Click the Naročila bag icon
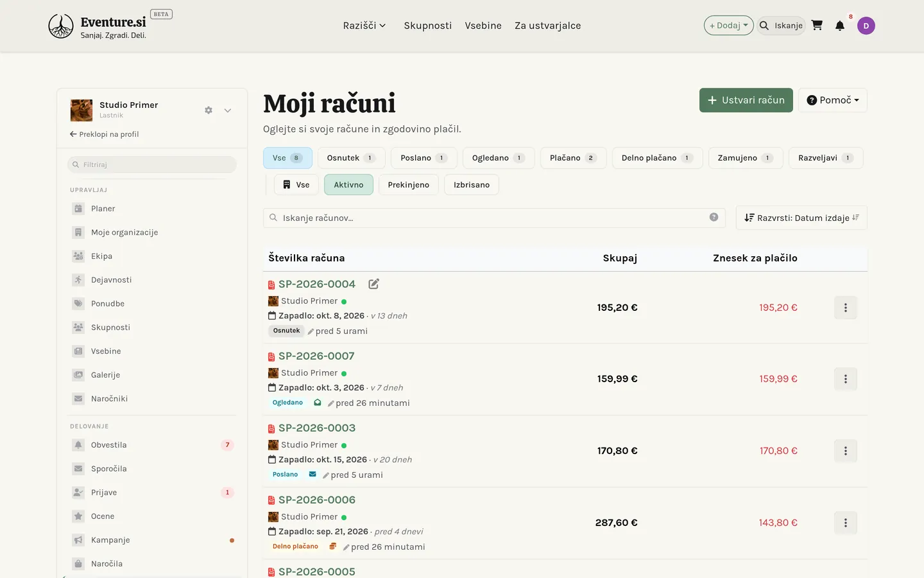The width and height of the screenshot is (924, 578). click(x=78, y=564)
